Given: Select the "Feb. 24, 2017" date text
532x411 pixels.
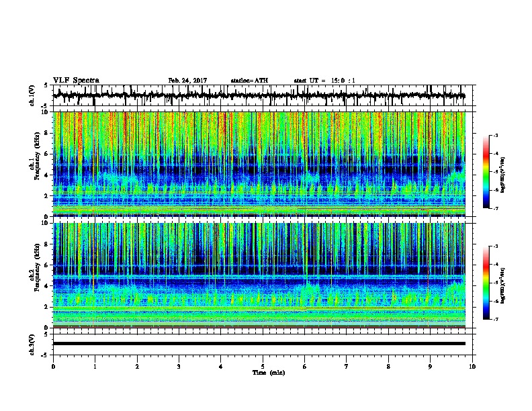Looking at the screenshot, I should tap(187, 81).
